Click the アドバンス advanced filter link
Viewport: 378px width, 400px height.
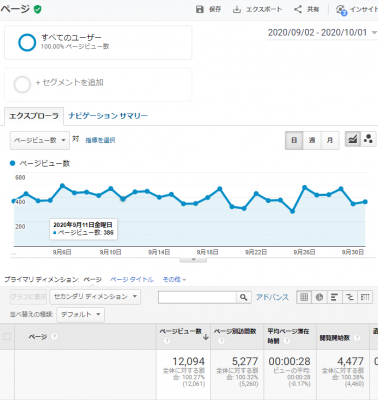(272, 297)
